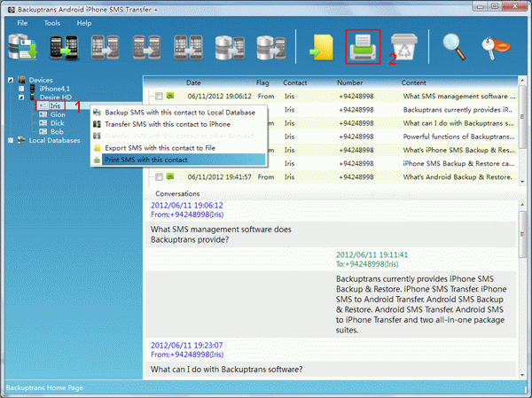Viewport: 532px width, 398px height.
Task: Select row 'What's Android Backup & Restore.'
Action: (x=333, y=176)
